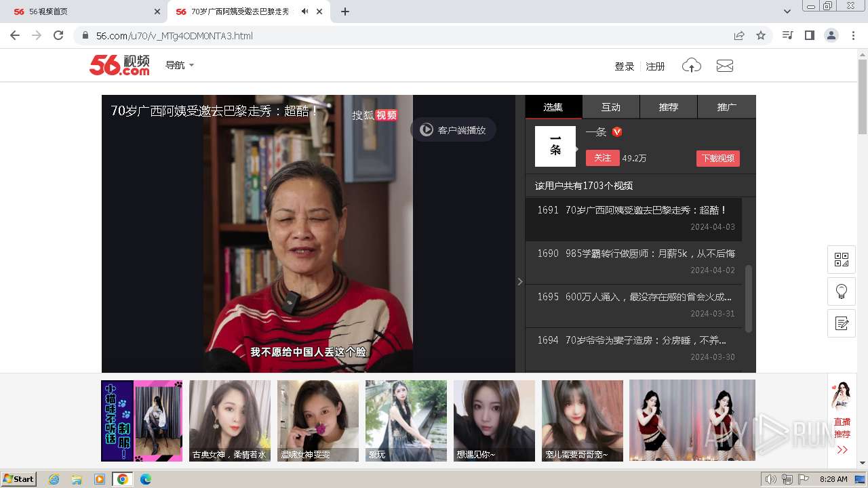
Task: Open the twin dancers live thumbnail
Action: tap(692, 420)
